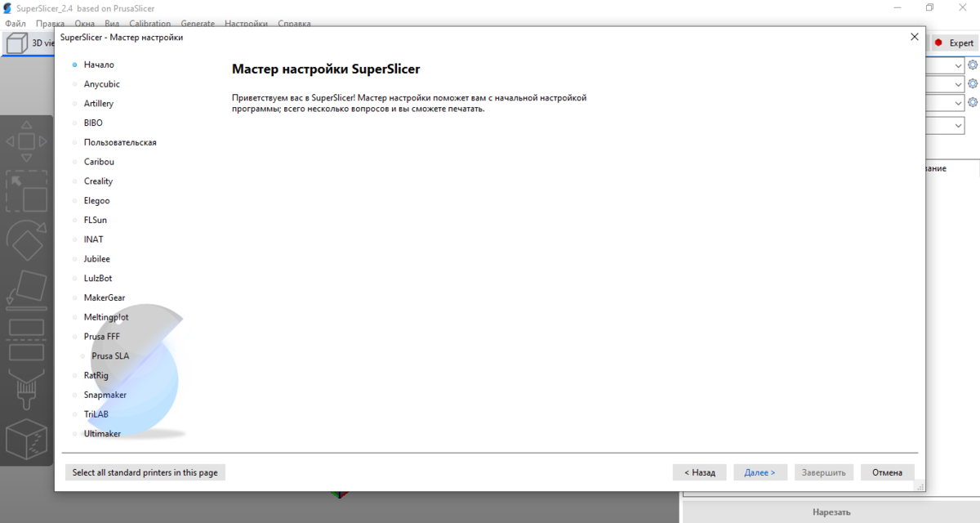Open the TriLAB vendor page
The height and width of the screenshot is (523, 980).
click(x=96, y=414)
